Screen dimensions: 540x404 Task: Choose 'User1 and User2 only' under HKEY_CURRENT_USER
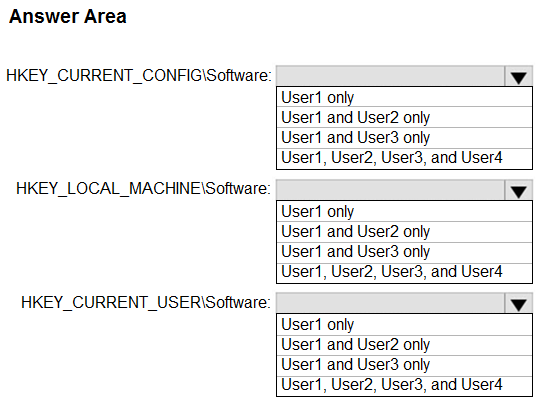pyautogui.click(x=404, y=345)
